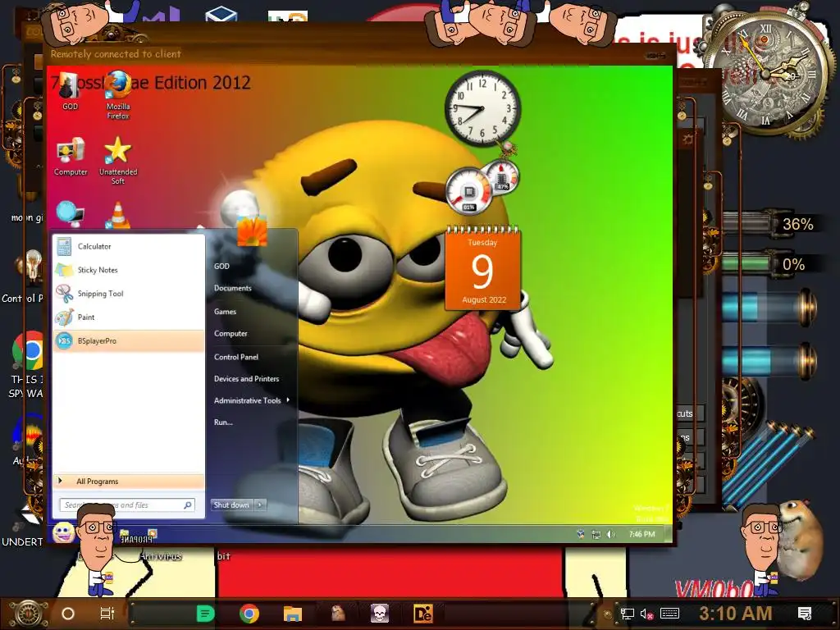Open File Explorer from the host taskbar
Screen dimensions: 840x630
tap(293, 614)
